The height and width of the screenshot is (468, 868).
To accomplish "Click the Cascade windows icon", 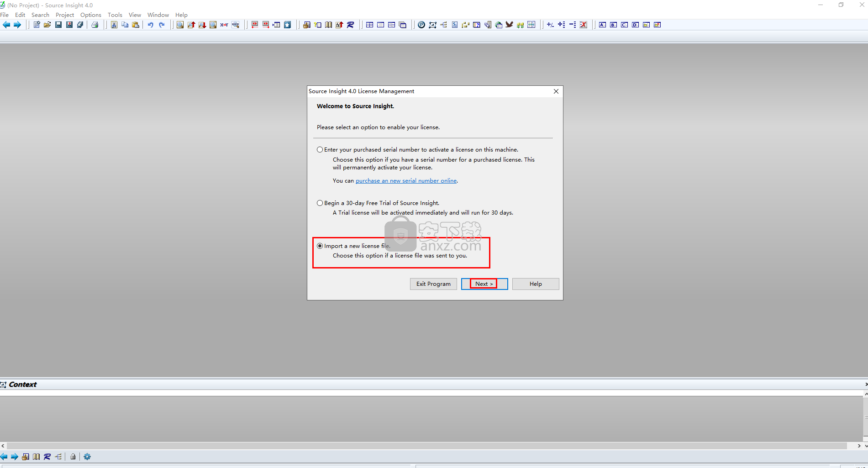I will (403, 25).
